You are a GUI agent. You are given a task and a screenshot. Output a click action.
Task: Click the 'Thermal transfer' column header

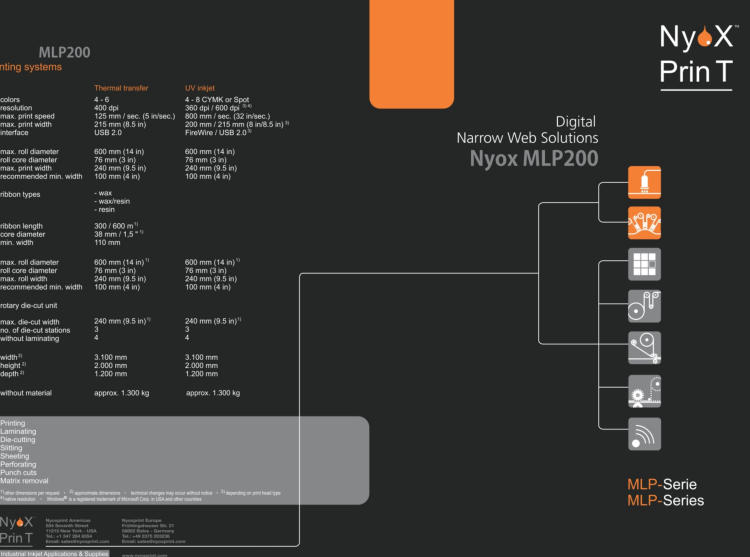click(121, 88)
